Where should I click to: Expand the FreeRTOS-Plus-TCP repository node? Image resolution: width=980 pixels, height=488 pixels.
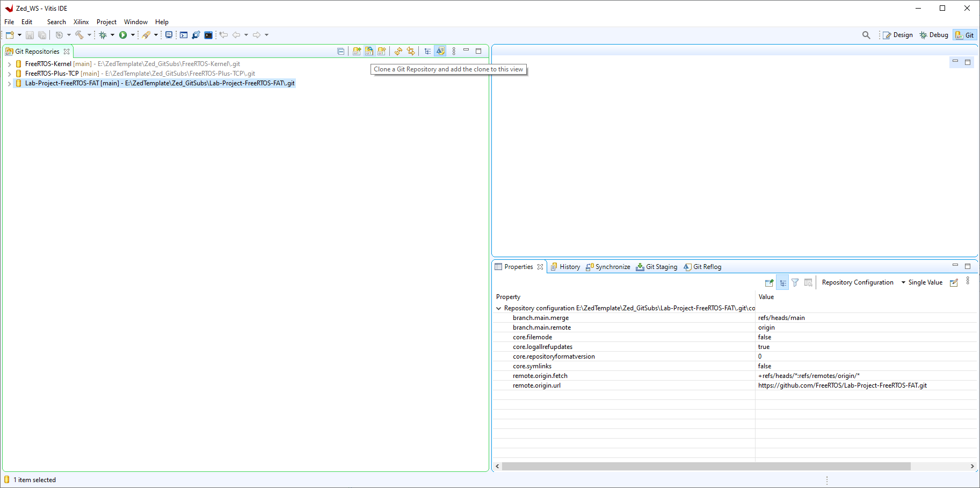tap(9, 74)
